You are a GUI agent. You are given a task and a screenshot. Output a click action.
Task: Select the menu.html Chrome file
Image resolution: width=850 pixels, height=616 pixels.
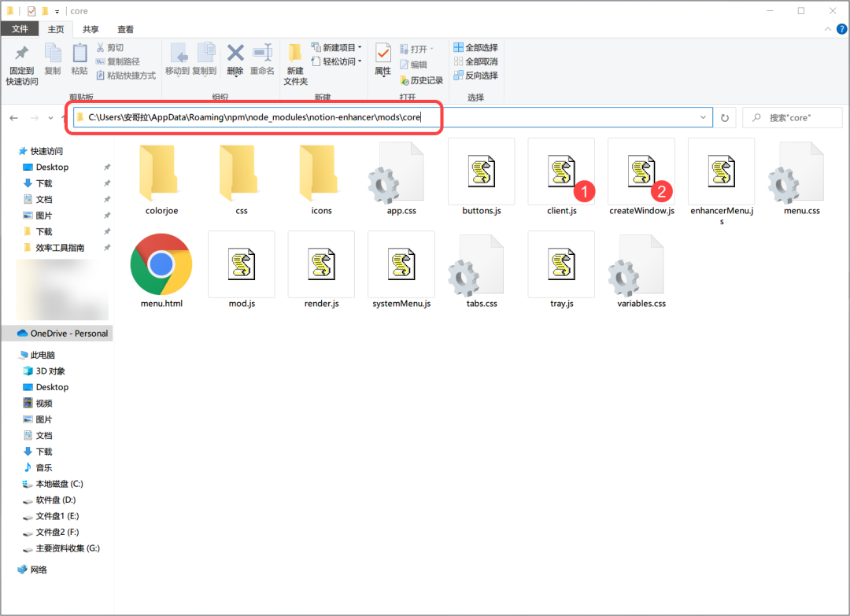[161, 270]
